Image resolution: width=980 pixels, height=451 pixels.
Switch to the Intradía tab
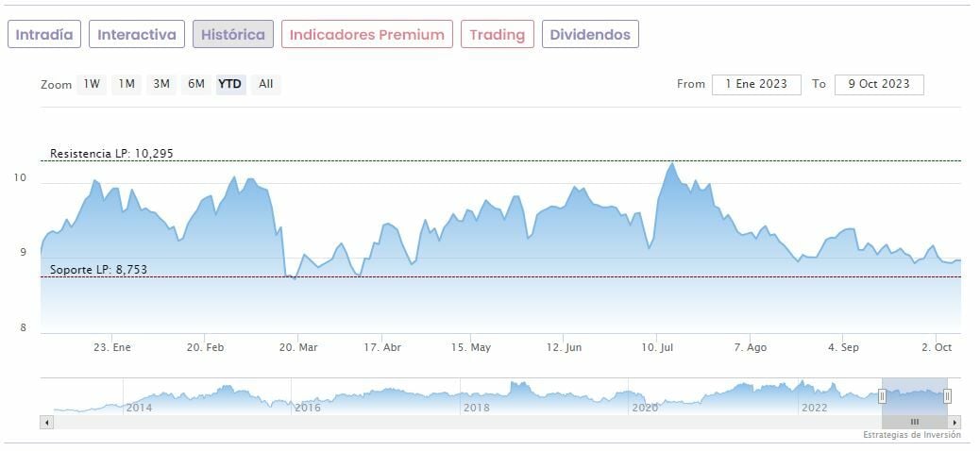pyautogui.click(x=44, y=35)
